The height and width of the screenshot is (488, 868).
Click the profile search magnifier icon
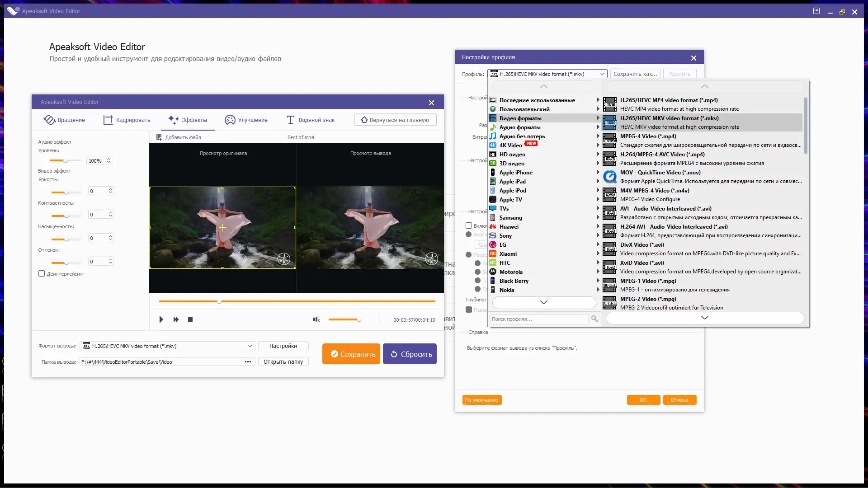[x=594, y=319]
